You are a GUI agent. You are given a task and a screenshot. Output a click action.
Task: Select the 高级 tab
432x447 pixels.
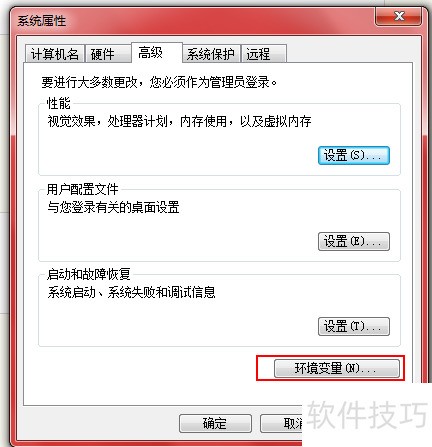[157, 53]
